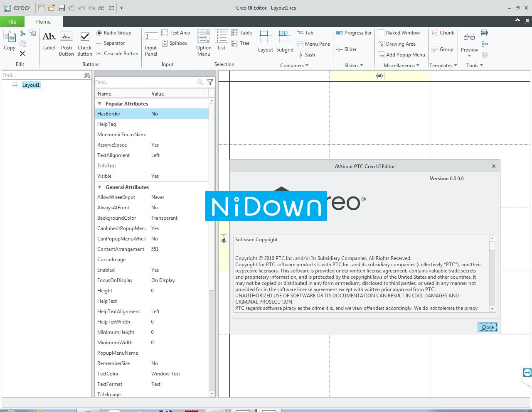Click the tree panel Find field
532x412 pixels.
coord(42,75)
